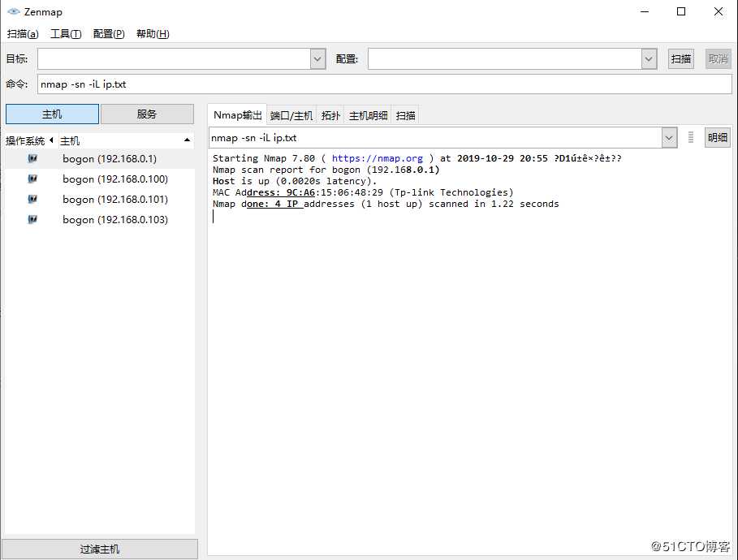Click the output options grip icon next to 明细
Viewport: 738px width, 560px height.
click(690, 137)
